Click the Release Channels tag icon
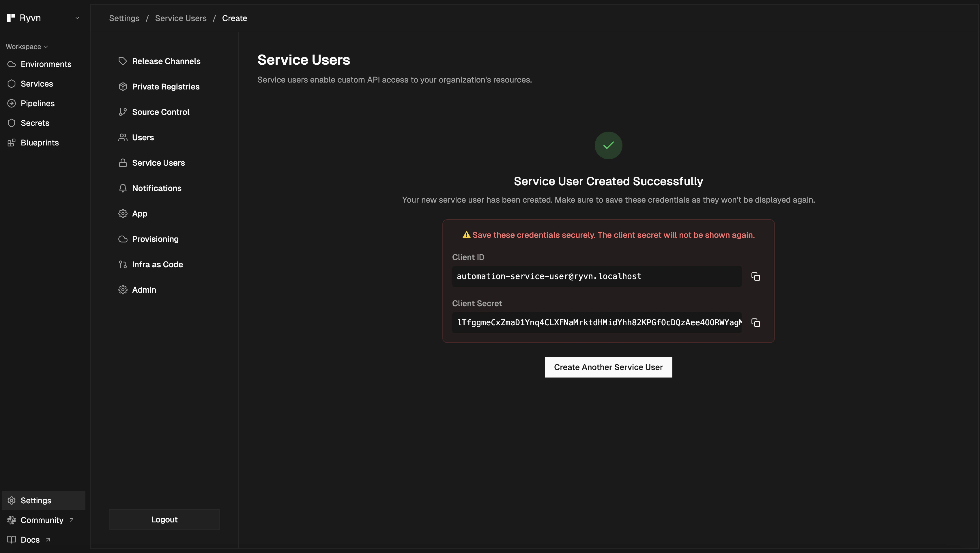Viewport: 980px width, 553px height. [x=122, y=61]
